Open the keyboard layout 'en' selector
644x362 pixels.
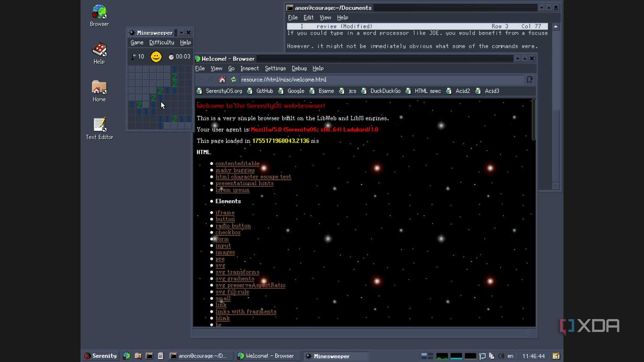(x=510, y=356)
